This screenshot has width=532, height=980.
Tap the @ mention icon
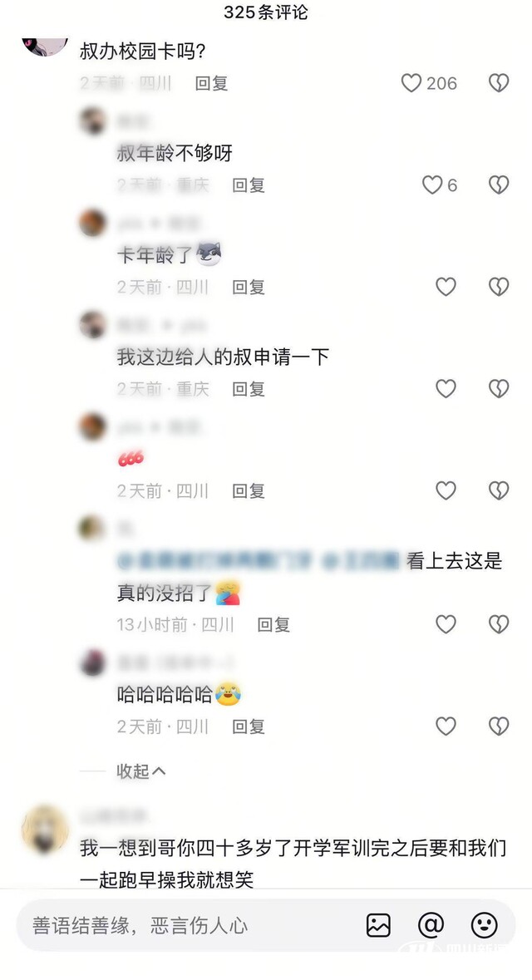(431, 925)
